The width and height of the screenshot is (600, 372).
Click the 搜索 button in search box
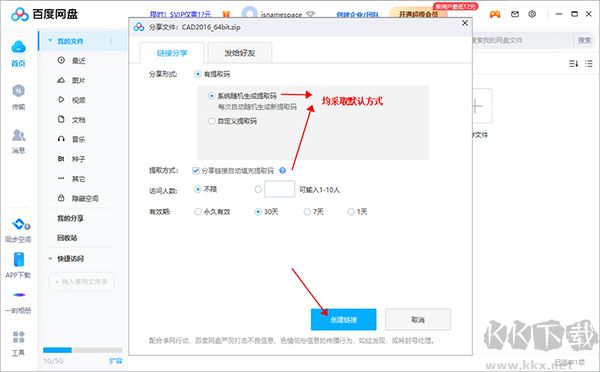click(584, 40)
